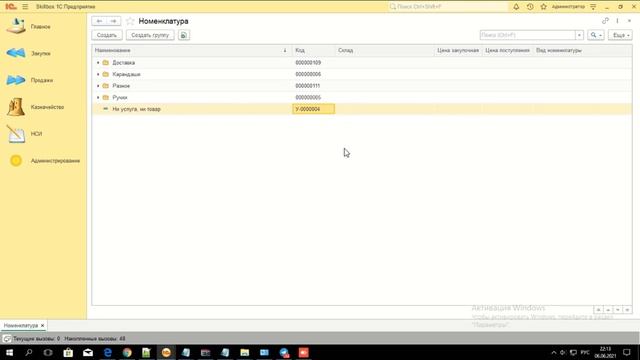Show hidden system tray icons
The height and width of the screenshot is (360, 640).
coord(553,353)
